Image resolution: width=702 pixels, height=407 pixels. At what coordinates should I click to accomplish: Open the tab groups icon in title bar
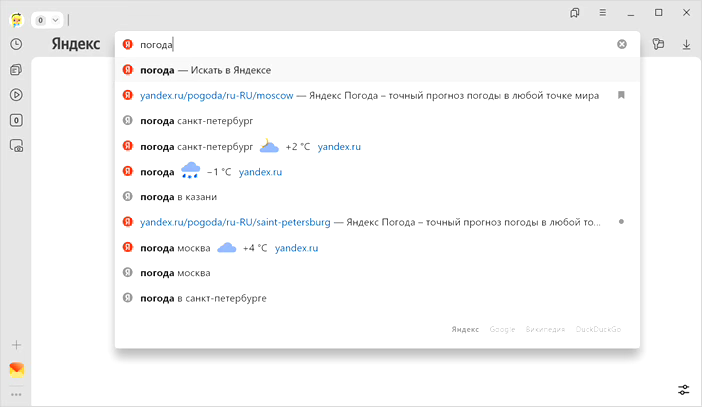576,13
